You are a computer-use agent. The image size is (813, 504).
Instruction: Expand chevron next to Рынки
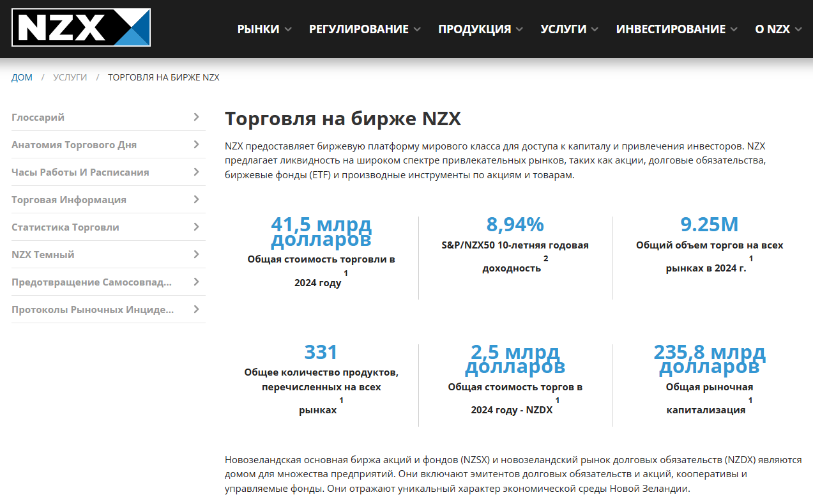click(288, 29)
